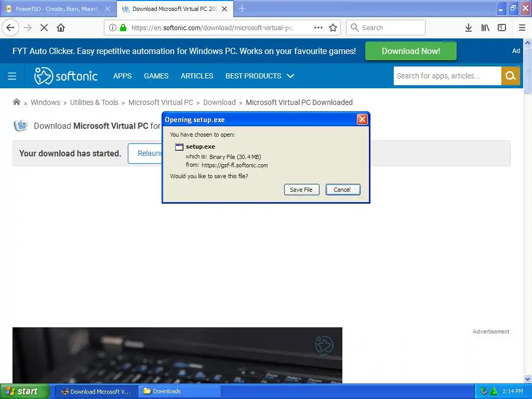532x399 pixels.
Task: Switch to the PowerISO tab
Action: pos(56,9)
